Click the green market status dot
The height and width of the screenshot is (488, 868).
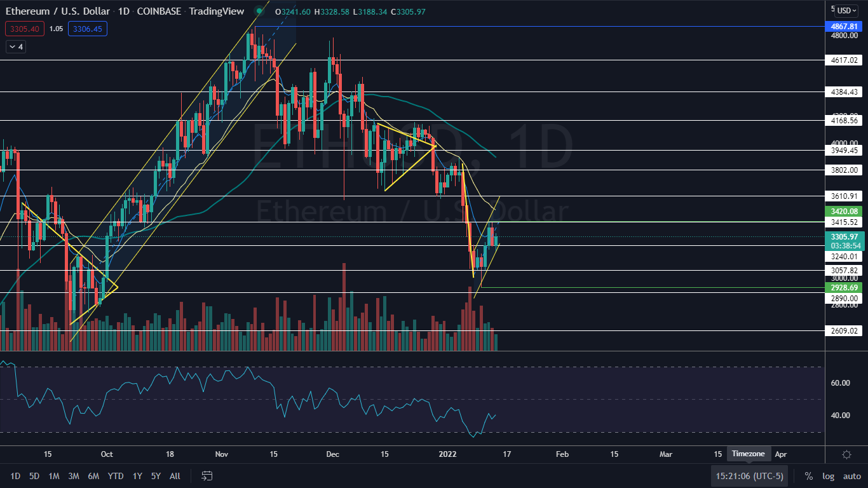pyautogui.click(x=258, y=11)
